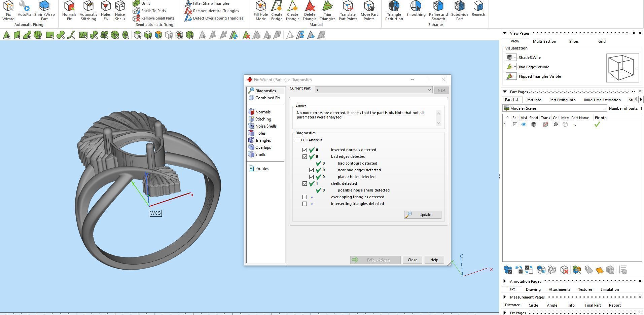Toggle bad edges detected checkbox
Viewport: 644px width, 315px height.
point(305,156)
